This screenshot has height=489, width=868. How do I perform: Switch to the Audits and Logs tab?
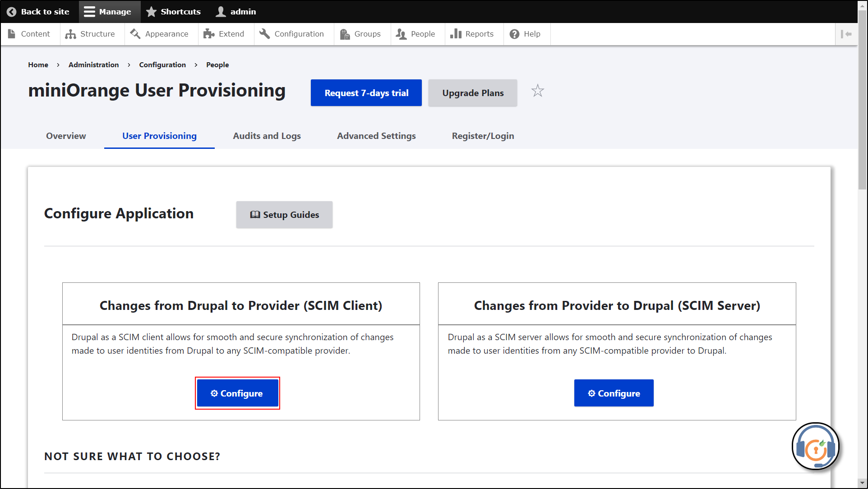(x=267, y=136)
